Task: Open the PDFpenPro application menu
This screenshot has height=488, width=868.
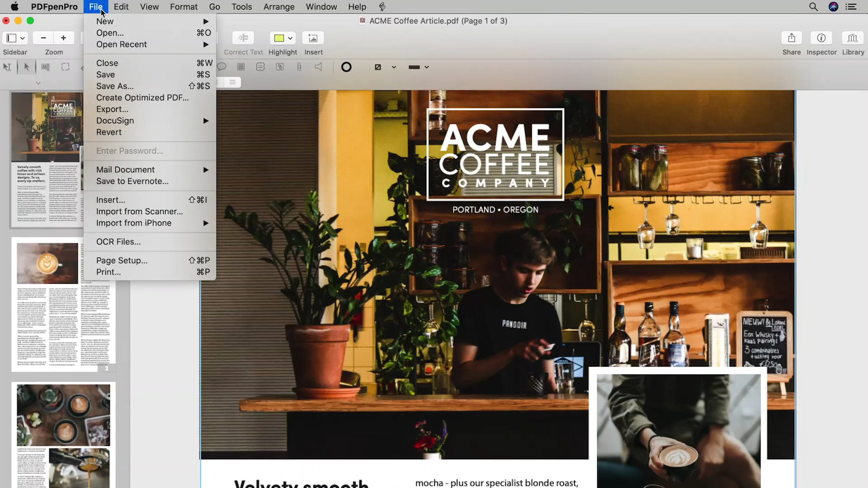Action: pos(54,7)
